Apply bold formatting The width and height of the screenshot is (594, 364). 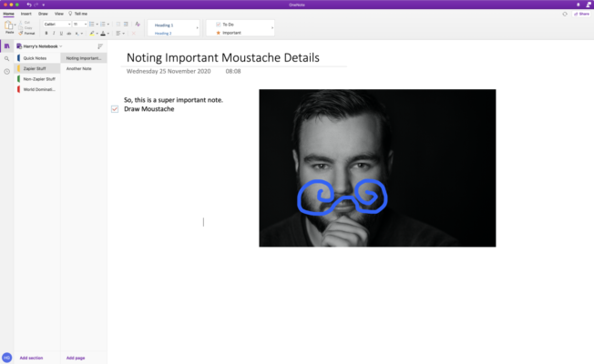pyautogui.click(x=46, y=34)
